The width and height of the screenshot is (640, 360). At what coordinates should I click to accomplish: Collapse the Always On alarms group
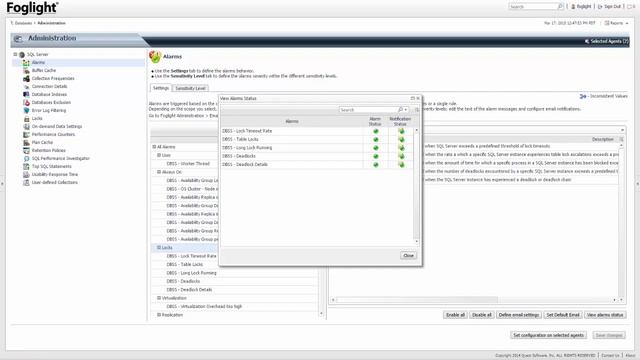[159, 172]
